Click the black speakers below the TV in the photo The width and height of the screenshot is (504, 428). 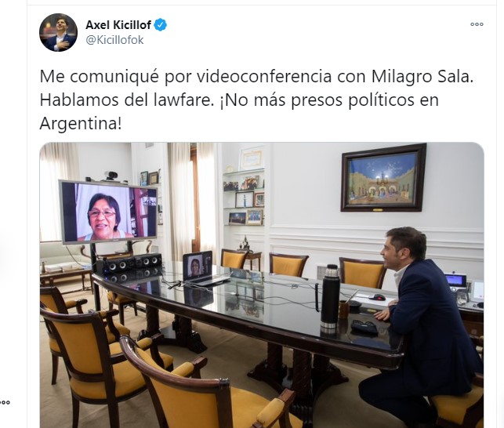(132, 262)
